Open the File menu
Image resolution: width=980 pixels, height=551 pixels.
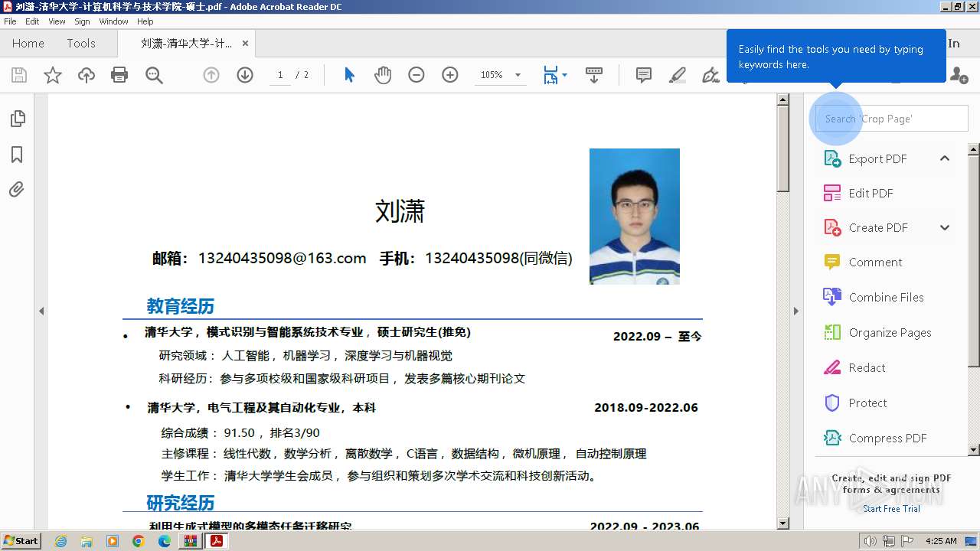(11, 21)
